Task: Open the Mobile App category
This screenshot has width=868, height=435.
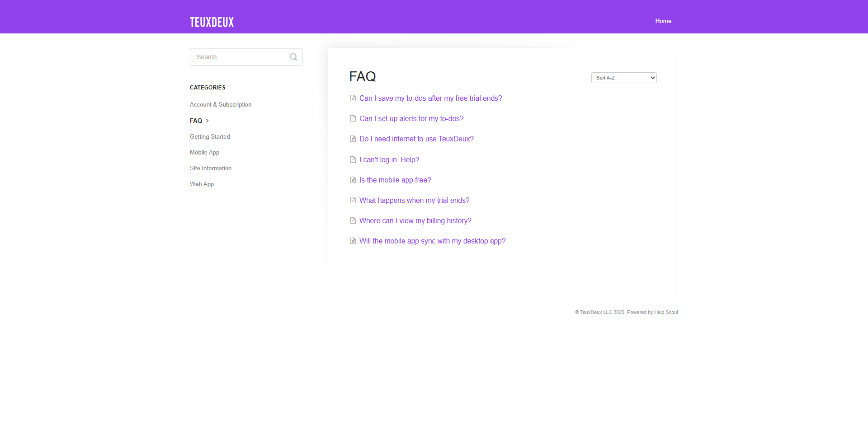Action: click(x=204, y=152)
